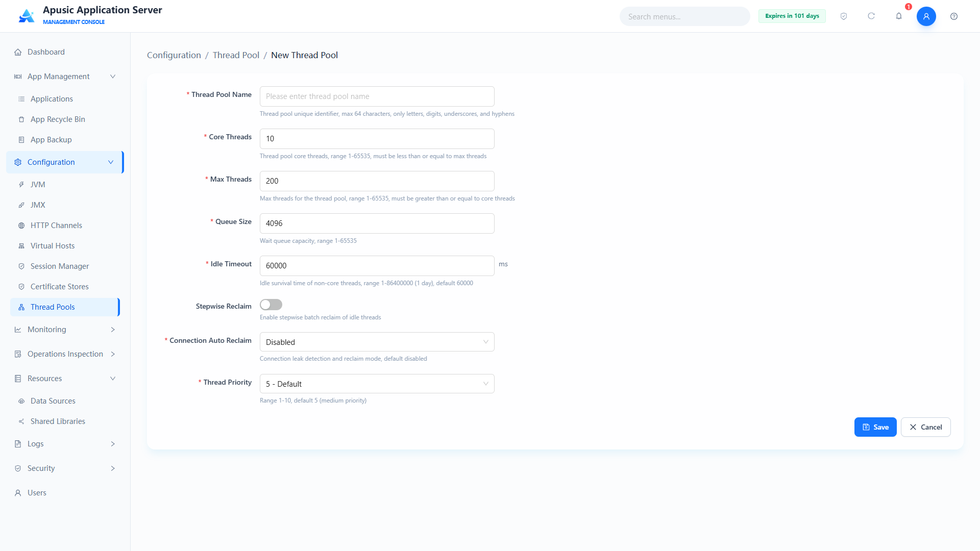Expand the Security menu chevron
This screenshot has height=551, width=980.
[113, 468]
